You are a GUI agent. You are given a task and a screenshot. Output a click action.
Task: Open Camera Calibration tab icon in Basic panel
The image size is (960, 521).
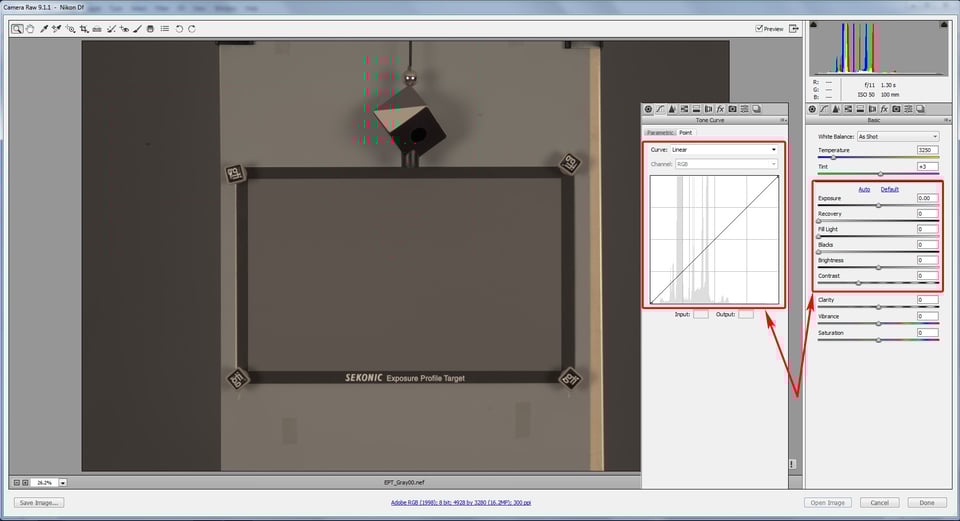click(896, 109)
